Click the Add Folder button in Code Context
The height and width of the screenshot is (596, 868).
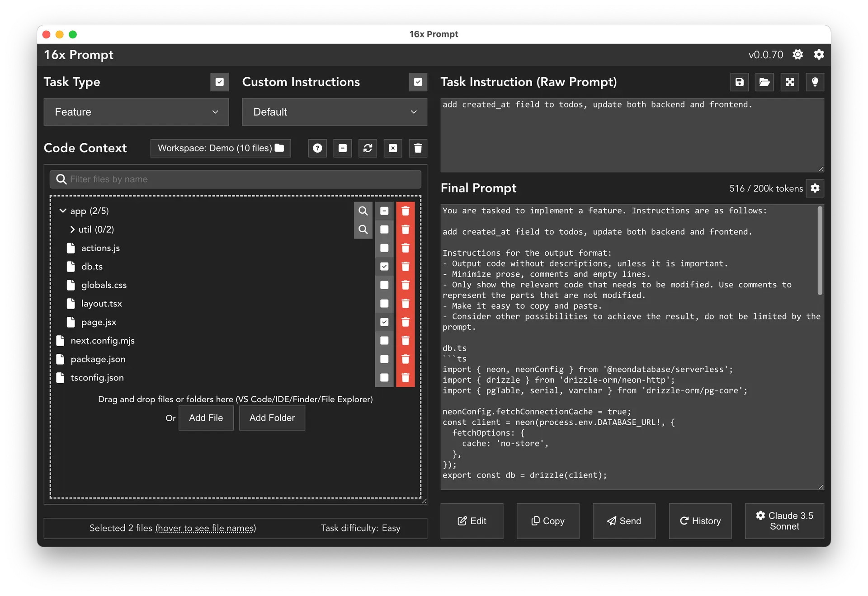(x=272, y=418)
